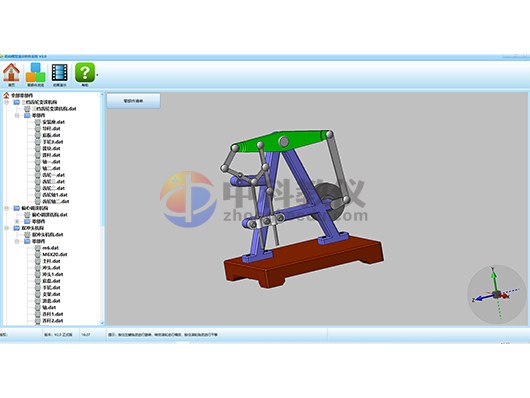Click the green question mark help icon
This screenshot has height=398, width=530.
(x=85, y=72)
